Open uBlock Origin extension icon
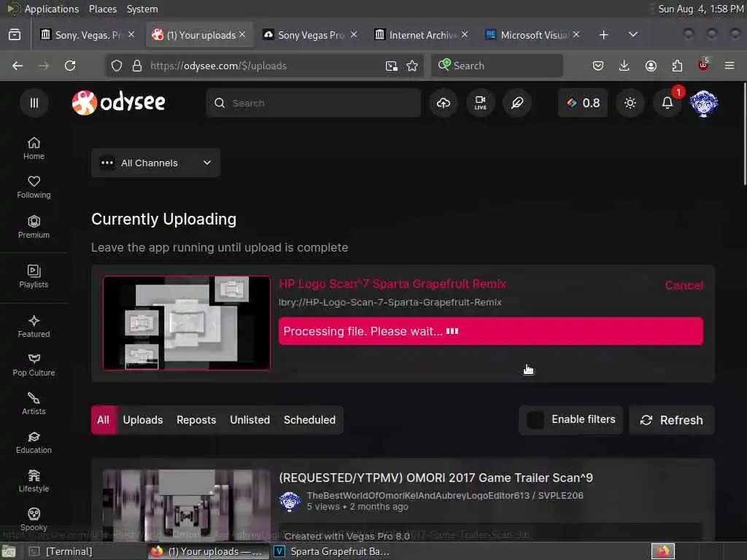This screenshot has width=747, height=560. click(703, 66)
